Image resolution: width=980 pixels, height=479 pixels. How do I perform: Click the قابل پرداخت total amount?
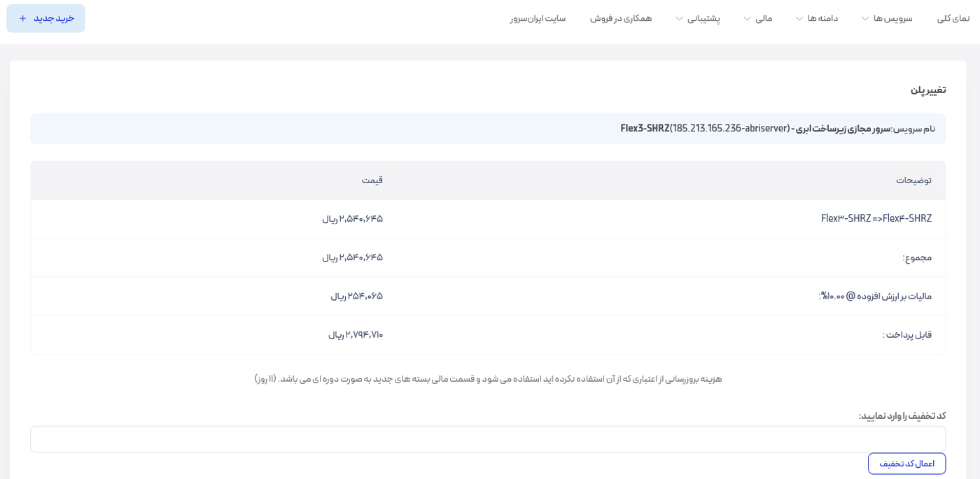pos(356,335)
